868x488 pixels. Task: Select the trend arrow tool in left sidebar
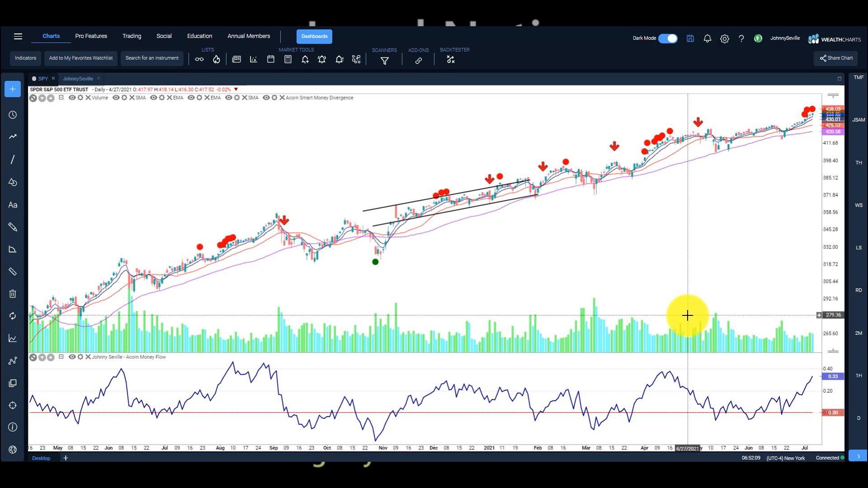[13, 136]
